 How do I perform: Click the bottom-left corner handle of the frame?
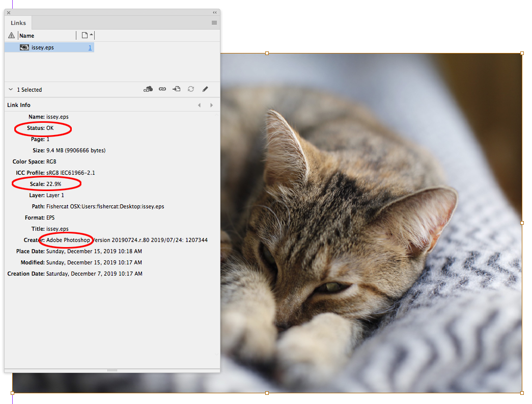coord(13,393)
